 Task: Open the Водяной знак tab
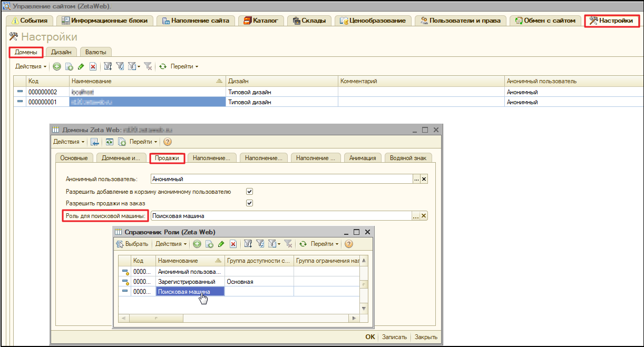coord(408,157)
